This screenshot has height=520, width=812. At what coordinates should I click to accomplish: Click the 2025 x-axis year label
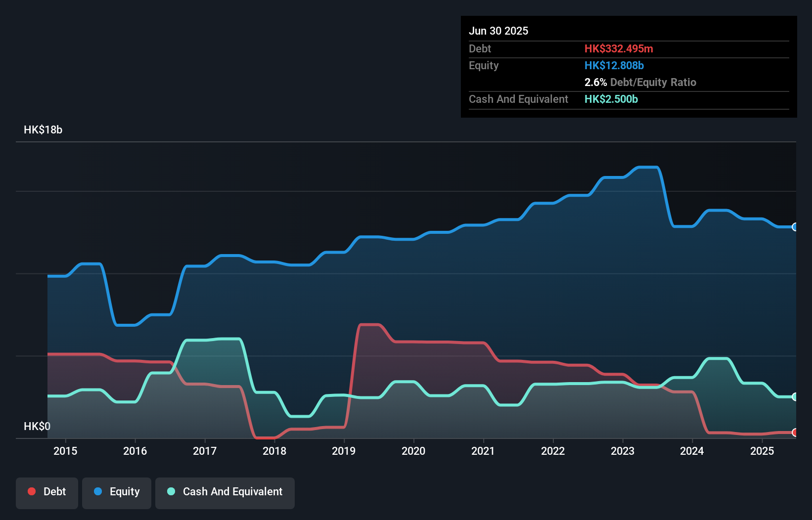[x=762, y=451]
